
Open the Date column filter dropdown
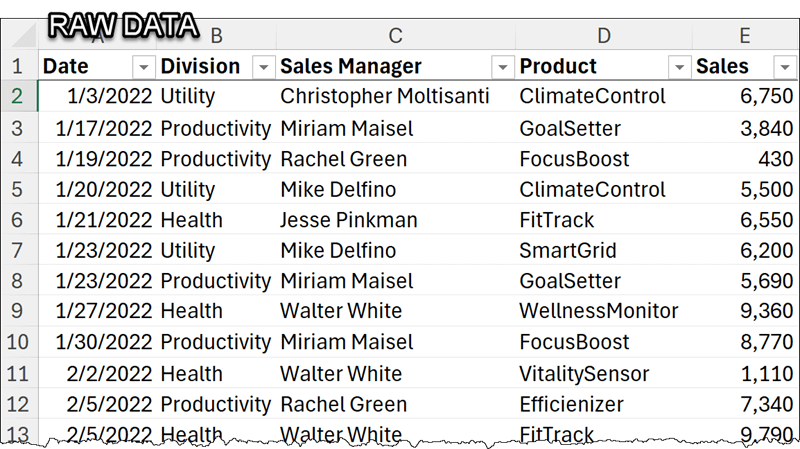click(x=143, y=67)
